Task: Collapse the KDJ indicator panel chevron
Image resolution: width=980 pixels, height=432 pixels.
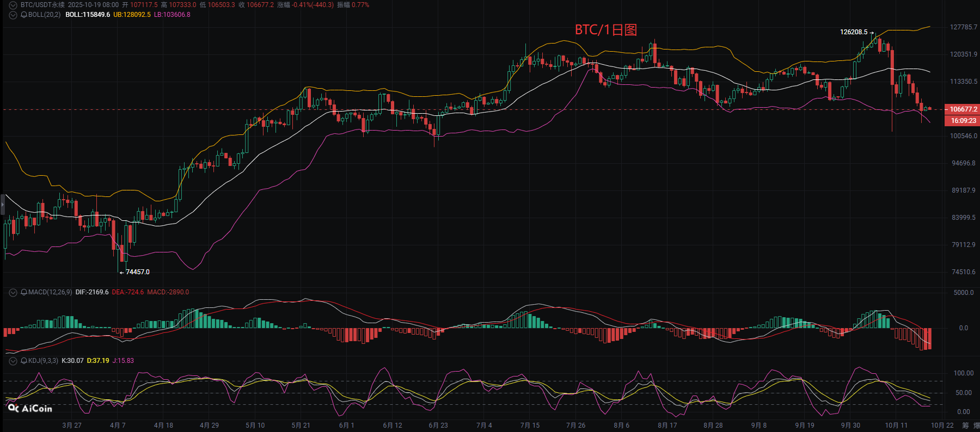Action: [x=13, y=361]
